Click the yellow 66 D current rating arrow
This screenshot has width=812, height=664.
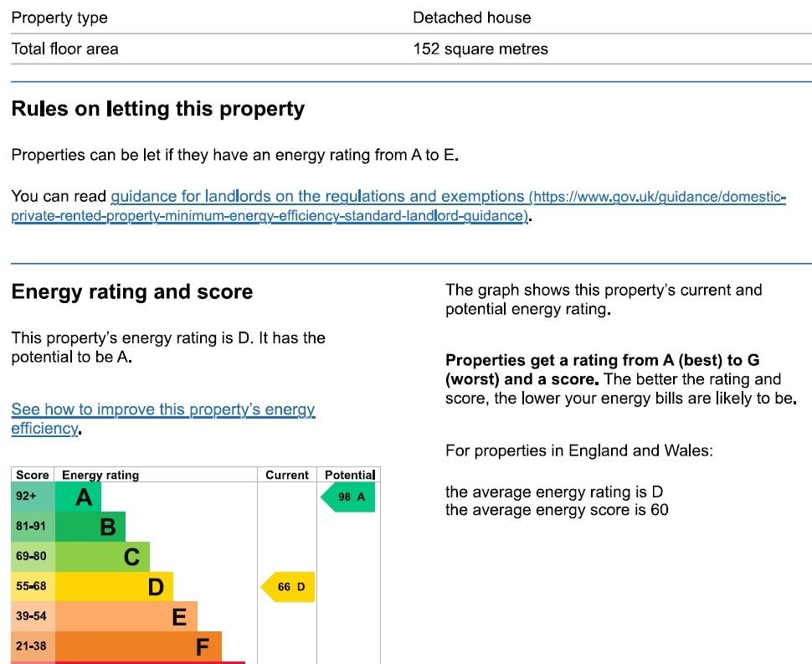click(x=287, y=587)
